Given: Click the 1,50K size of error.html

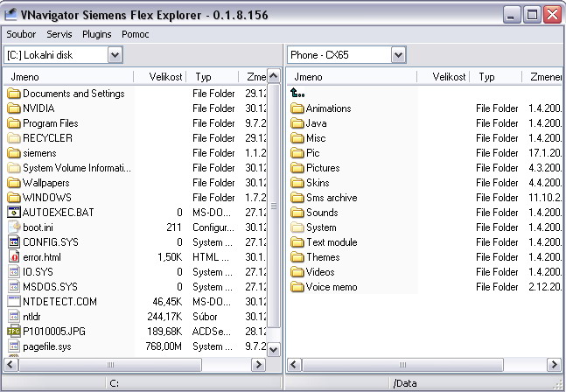Looking at the screenshot, I should tap(170, 257).
